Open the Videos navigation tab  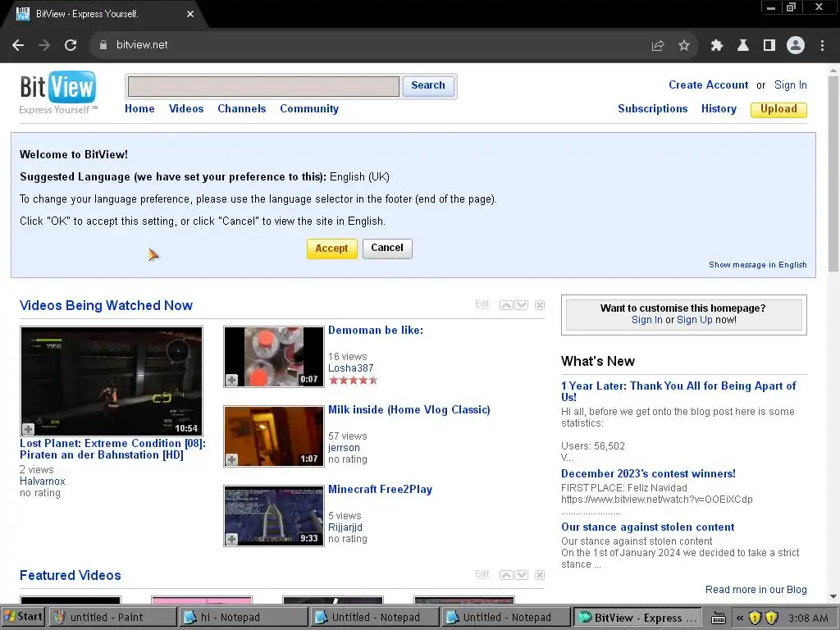(186, 109)
